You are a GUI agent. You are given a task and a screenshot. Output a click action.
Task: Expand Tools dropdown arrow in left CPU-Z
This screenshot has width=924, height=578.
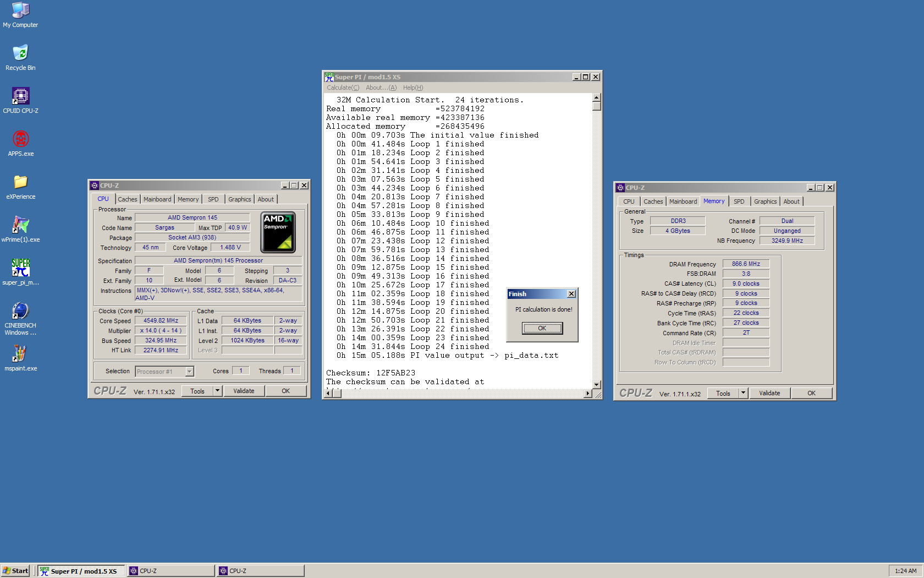(217, 391)
